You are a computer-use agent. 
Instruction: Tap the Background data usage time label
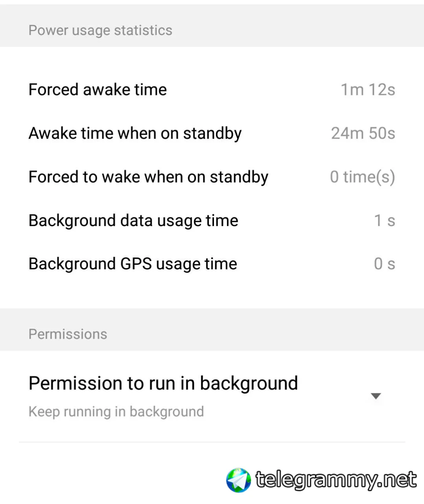click(133, 220)
